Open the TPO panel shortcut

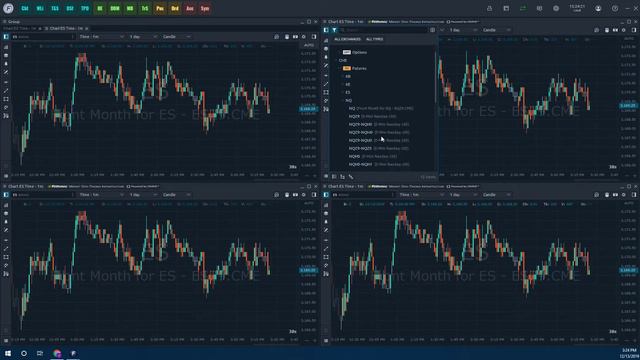click(x=85, y=8)
